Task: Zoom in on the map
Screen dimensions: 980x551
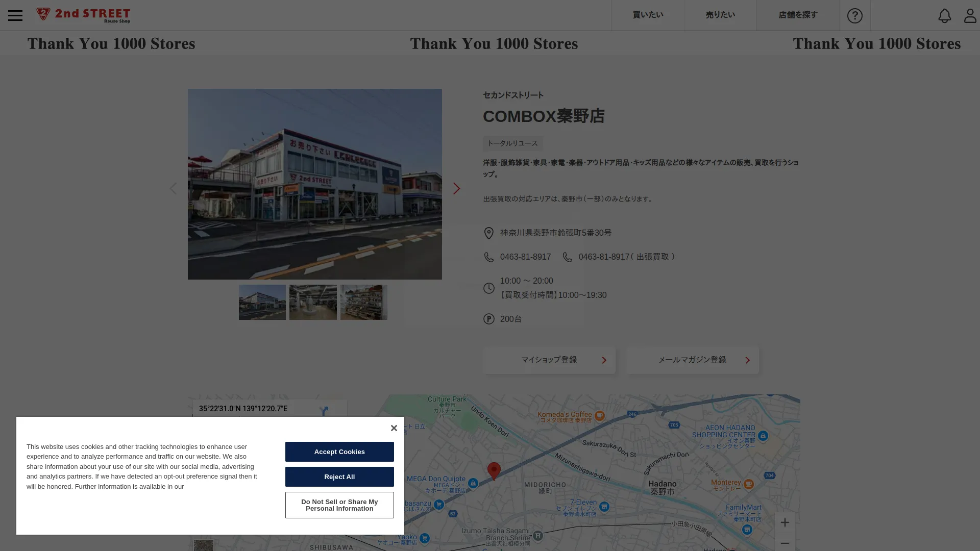Action: pyautogui.click(x=785, y=522)
